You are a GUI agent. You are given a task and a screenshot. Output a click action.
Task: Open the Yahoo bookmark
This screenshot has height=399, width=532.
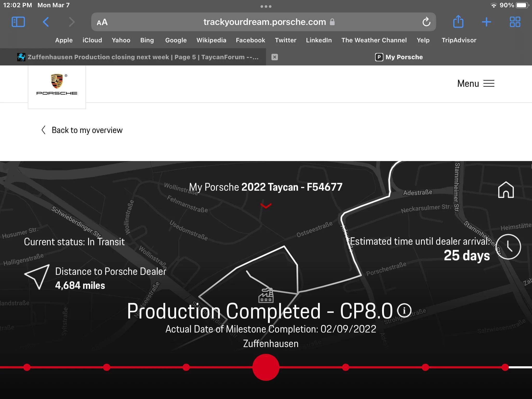(121, 40)
